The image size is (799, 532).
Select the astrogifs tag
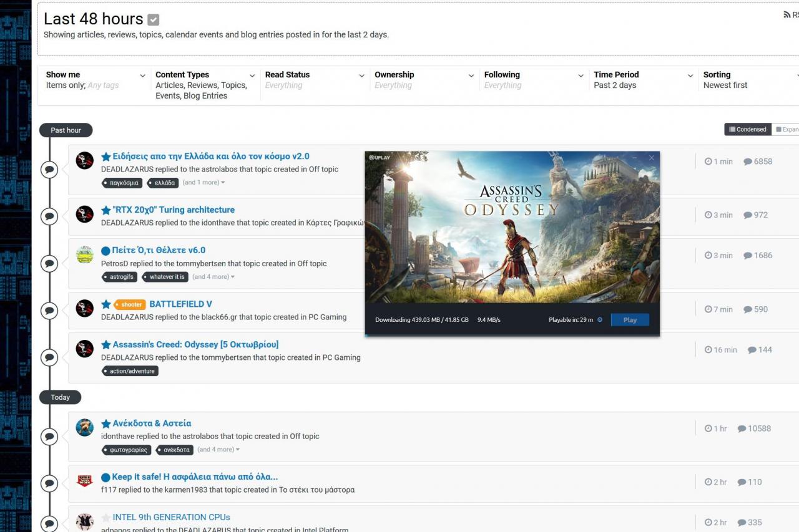119,277
